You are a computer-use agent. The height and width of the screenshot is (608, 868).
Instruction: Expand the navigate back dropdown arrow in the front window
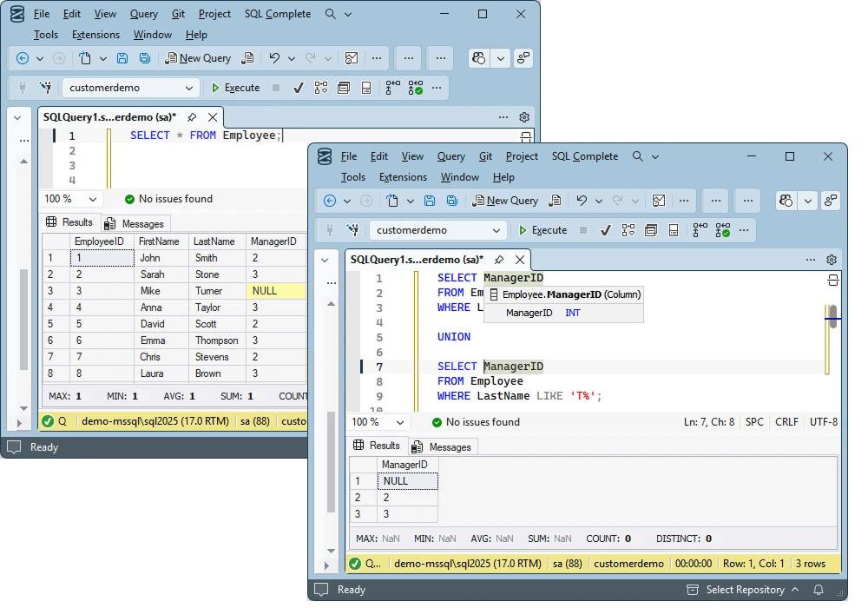(347, 201)
